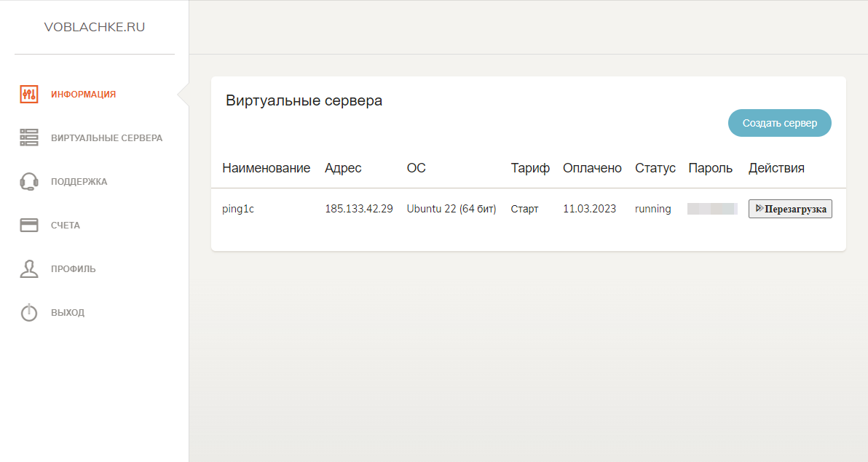This screenshot has height=462, width=868.
Task: Click the VOBLACHKE.RU logo
Action: 95,27
